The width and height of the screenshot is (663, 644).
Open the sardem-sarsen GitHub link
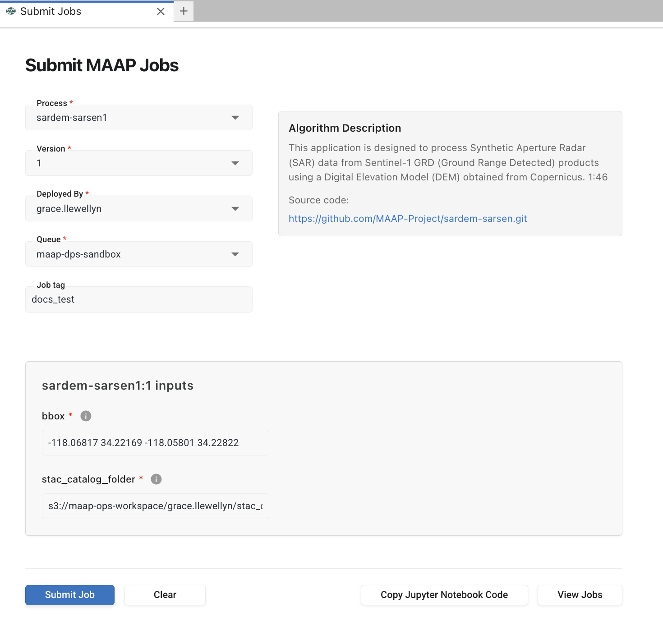point(408,219)
